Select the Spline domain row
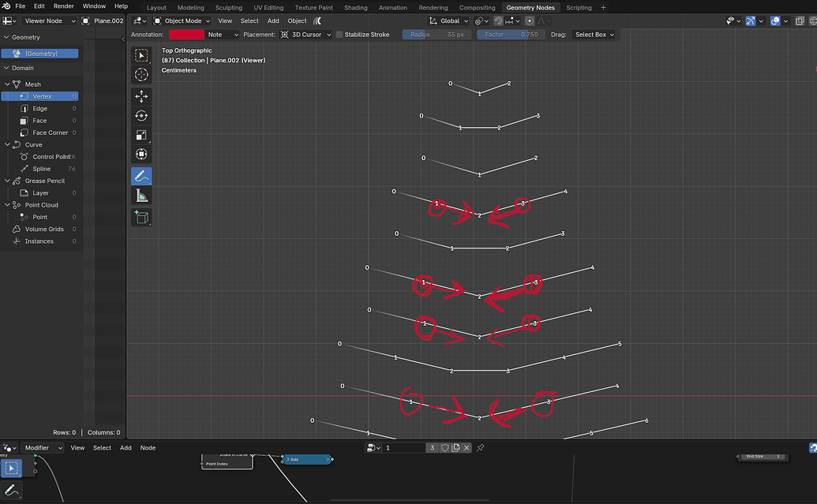817x504 pixels. (39, 169)
